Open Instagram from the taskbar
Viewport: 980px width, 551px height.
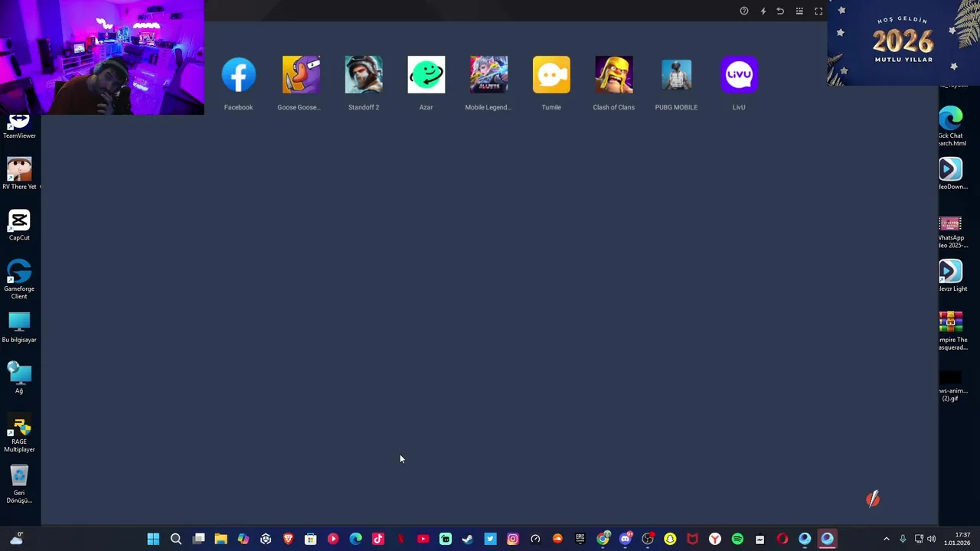point(513,539)
